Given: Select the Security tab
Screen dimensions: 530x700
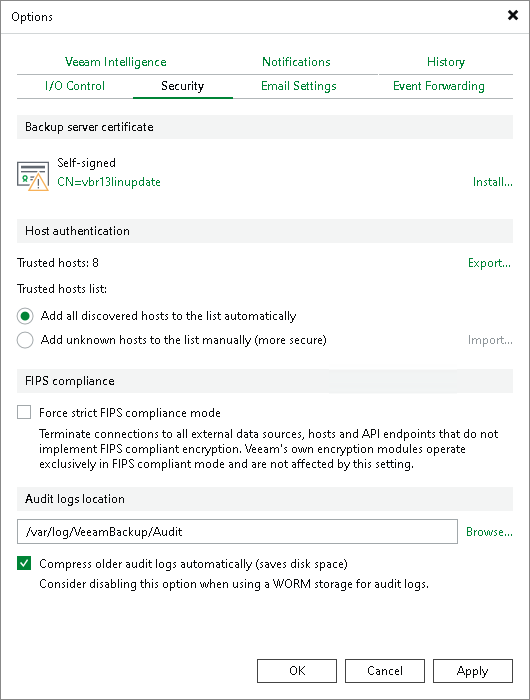Looking at the screenshot, I should [x=183, y=86].
